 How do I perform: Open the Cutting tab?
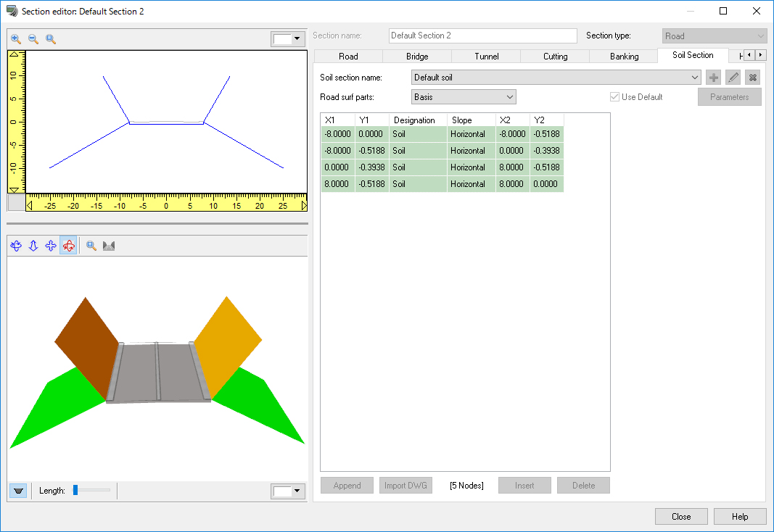(x=555, y=57)
